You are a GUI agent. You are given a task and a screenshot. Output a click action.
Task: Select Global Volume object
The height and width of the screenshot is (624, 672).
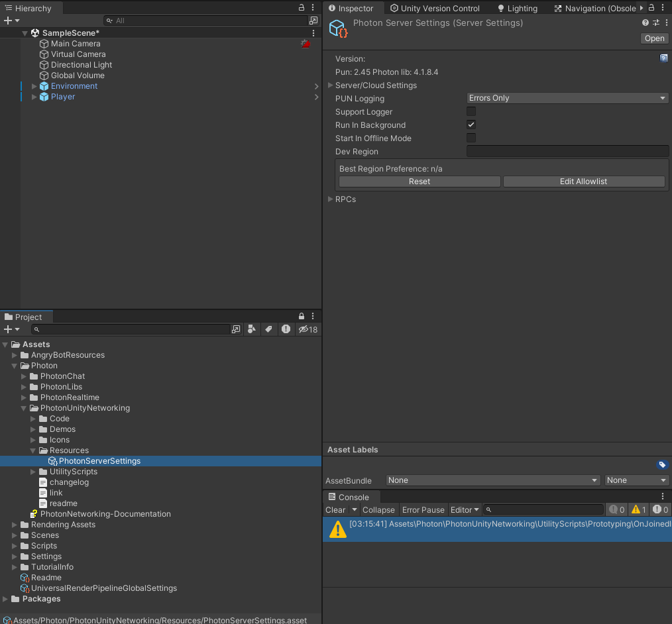point(78,76)
